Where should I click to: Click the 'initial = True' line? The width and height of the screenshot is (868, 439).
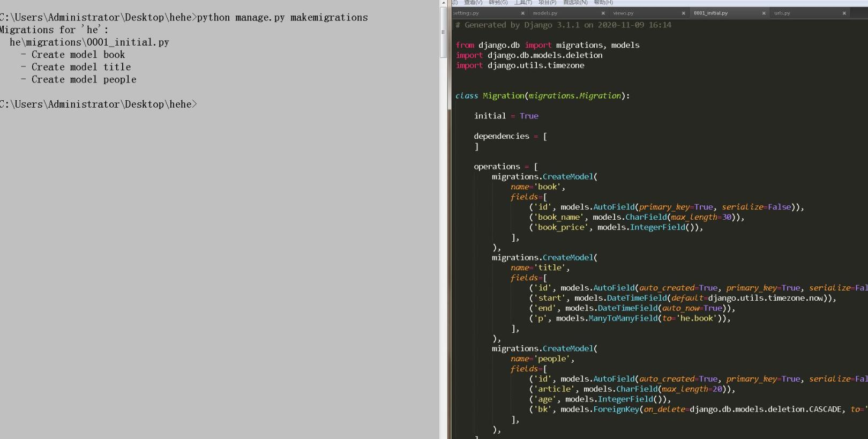coord(506,116)
